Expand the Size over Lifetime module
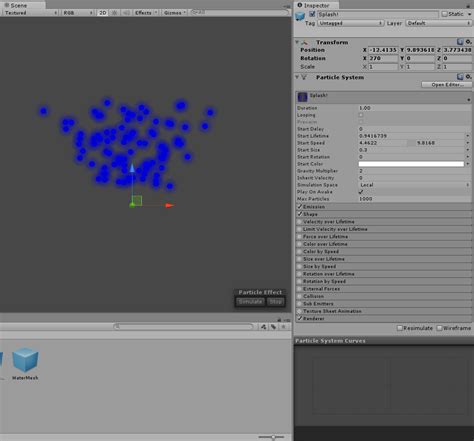The height and width of the screenshot is (441, 474). [x=383, y=259]
